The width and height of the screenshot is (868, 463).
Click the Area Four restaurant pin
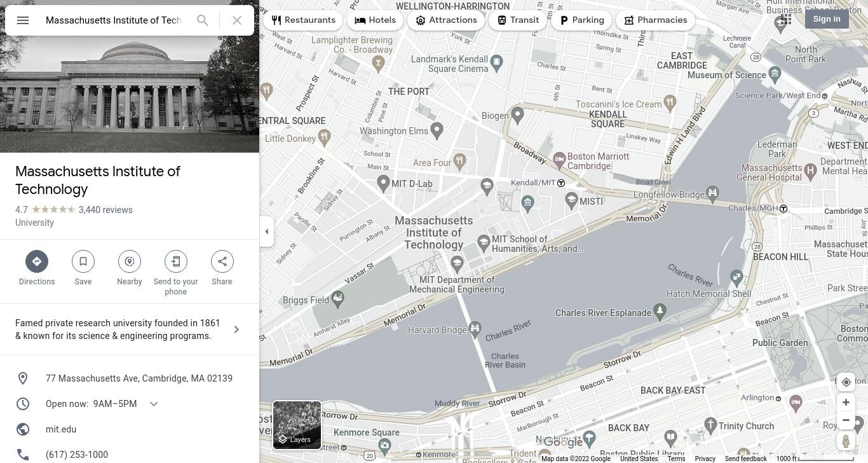pyautogui.click(x=460, y=160)
